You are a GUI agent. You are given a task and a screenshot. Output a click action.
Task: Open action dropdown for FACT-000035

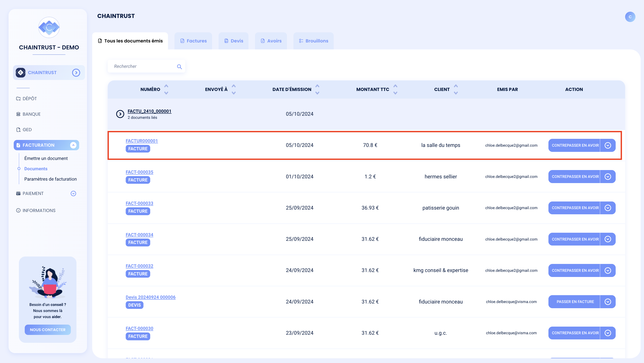(x=608, y=177)
